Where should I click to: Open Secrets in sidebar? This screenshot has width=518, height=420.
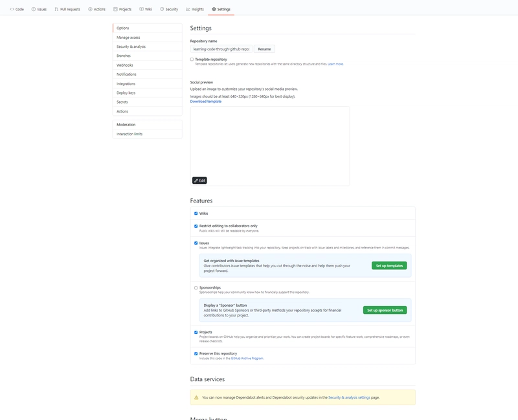[x=148, y=102]
